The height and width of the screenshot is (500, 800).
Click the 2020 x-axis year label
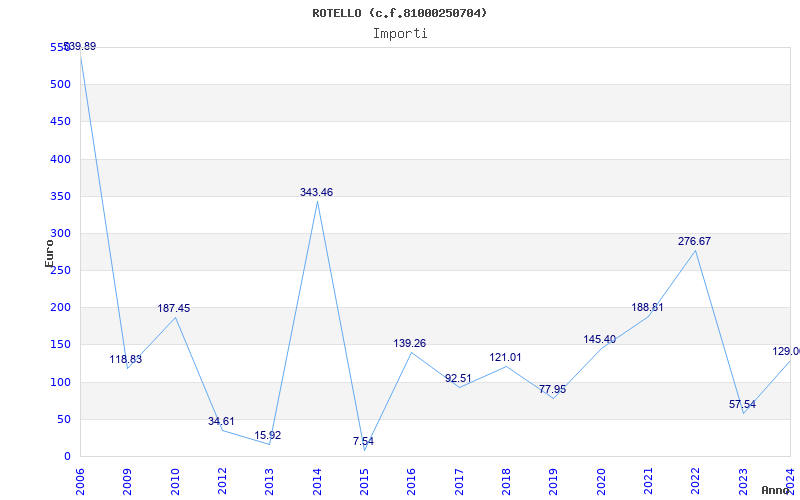pyautogui.click(x=601, y=482)
